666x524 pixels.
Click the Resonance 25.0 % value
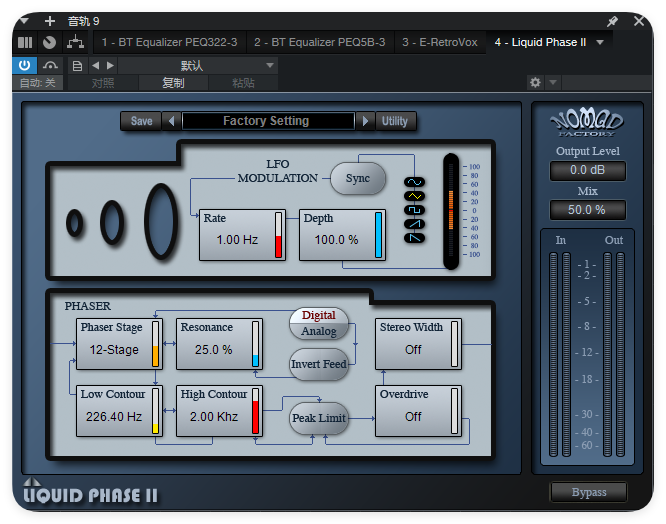214,350
